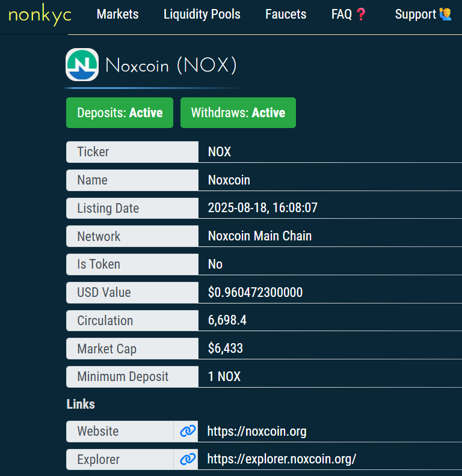This screenshot has width=462, height=476.
Task: Click the support person emoji icon
Action: tap(446, 14)
